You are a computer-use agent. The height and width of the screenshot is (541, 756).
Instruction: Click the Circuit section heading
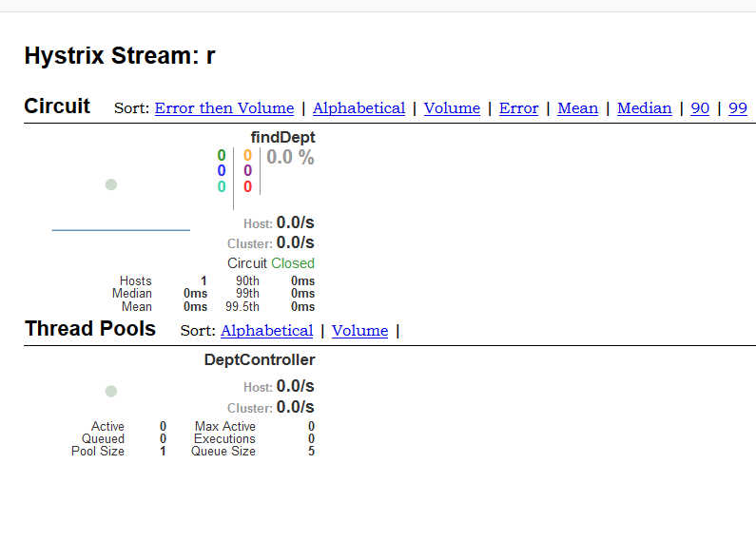(x=57, y=106)
